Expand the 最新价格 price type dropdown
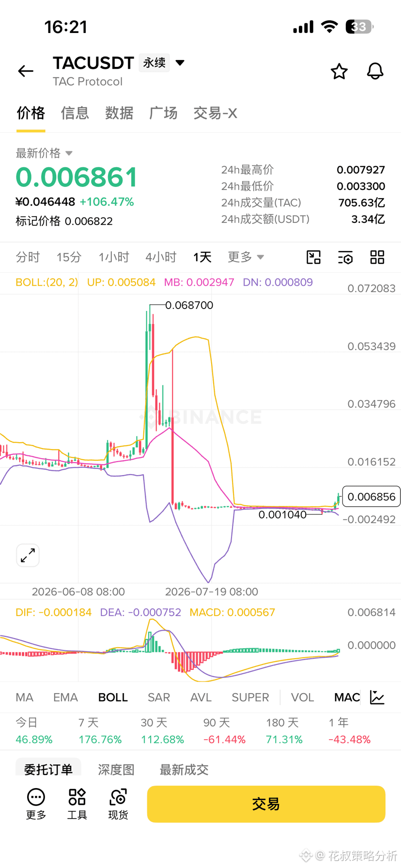This screenshot has width=401, height=868. [x=69, y=153]
